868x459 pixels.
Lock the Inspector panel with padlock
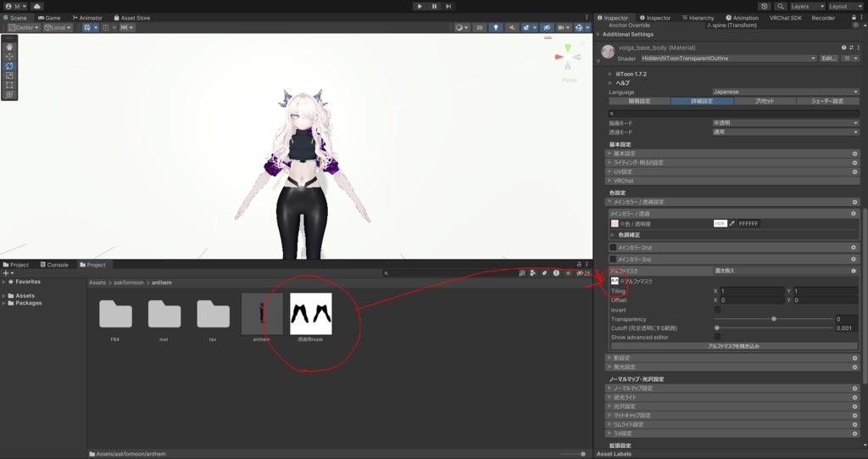tap(854, 18)
